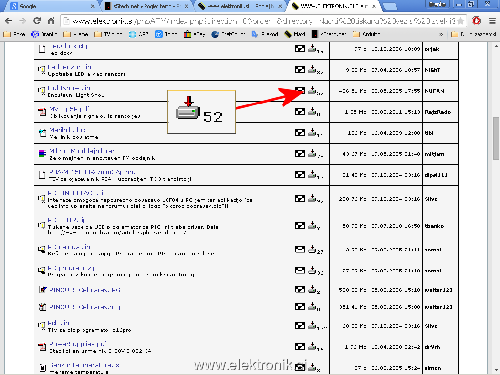The width and height of the screenshot is (500, 375).
Task: Click the download icon in the miljam row
Action: point(312,153)
